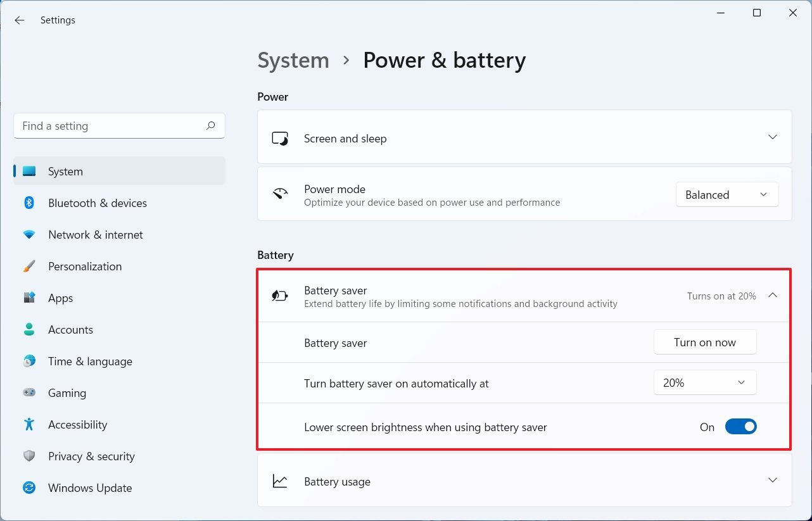The width and height of the screenshot is (812, 521).
Task: Turn on battery saver now
Action: click(x=704, y=342)
